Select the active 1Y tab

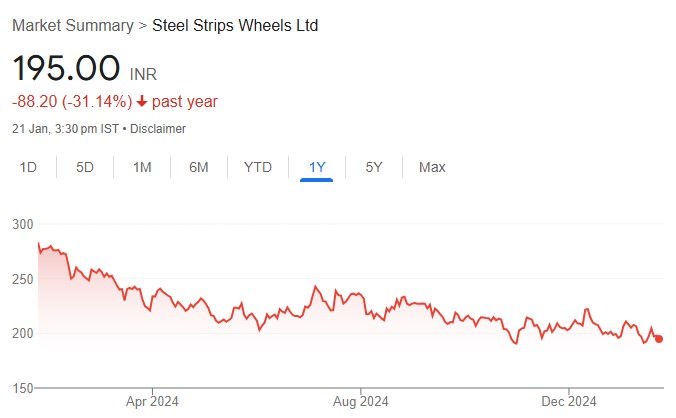point(317,167)
